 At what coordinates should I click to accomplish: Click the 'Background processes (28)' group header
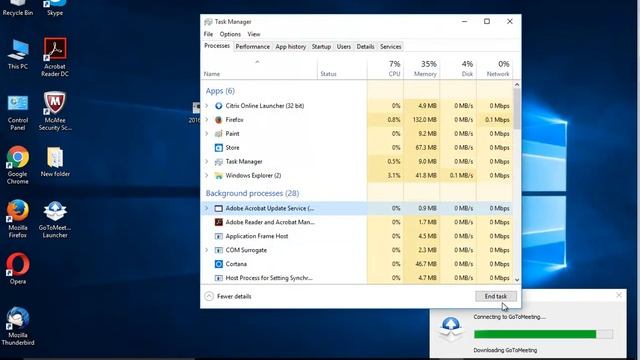click(x=252, y=193)
